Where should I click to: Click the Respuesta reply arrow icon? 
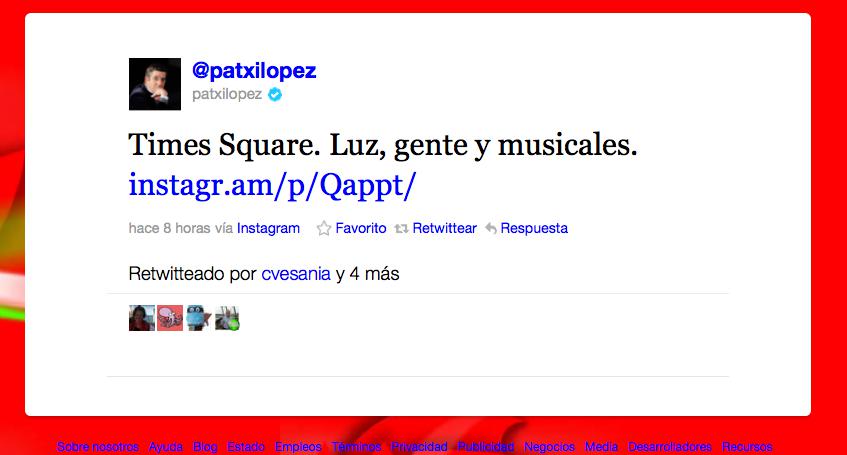pyautogui.click(x=491, y=229)
